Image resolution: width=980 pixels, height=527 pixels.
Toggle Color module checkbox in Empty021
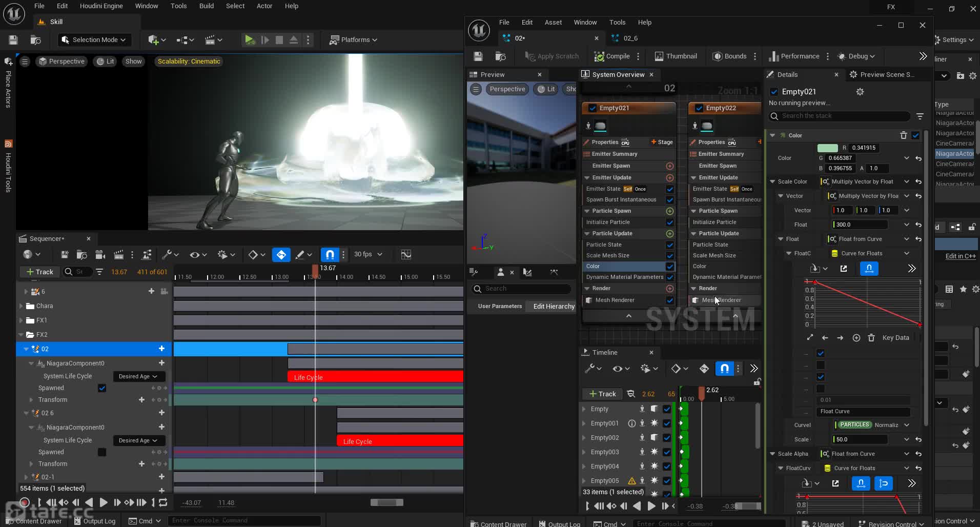point(669,267)
